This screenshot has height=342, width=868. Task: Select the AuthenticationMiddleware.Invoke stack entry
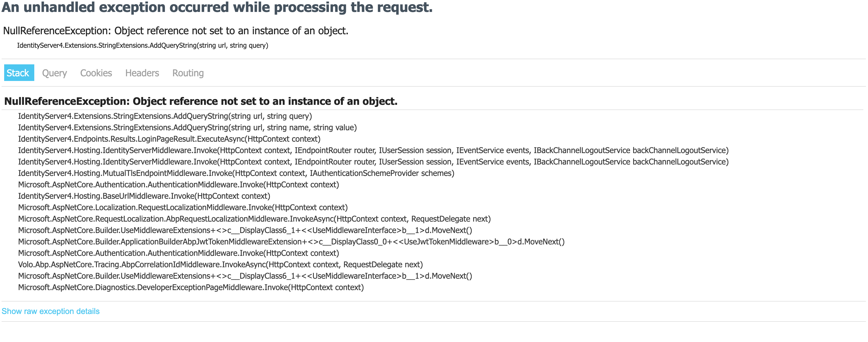pyautogui.click(x=179, y=184)
